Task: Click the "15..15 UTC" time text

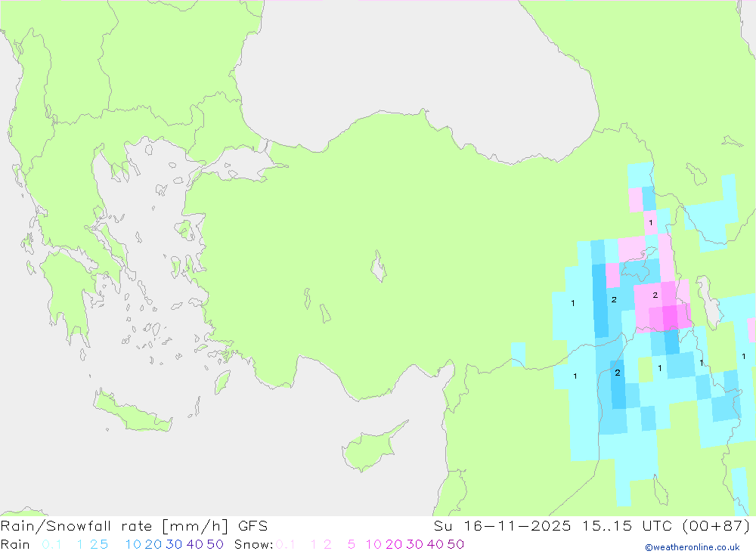Action: click(627, 525)
